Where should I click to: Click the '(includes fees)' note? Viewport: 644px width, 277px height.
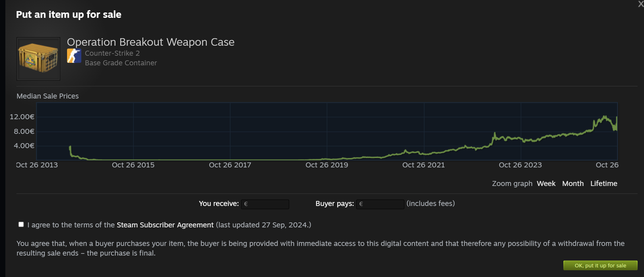(x=430, y=203)
